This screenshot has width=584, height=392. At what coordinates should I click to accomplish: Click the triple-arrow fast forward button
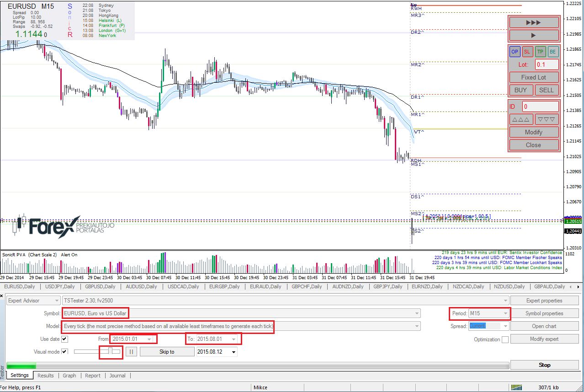point(534,22)
